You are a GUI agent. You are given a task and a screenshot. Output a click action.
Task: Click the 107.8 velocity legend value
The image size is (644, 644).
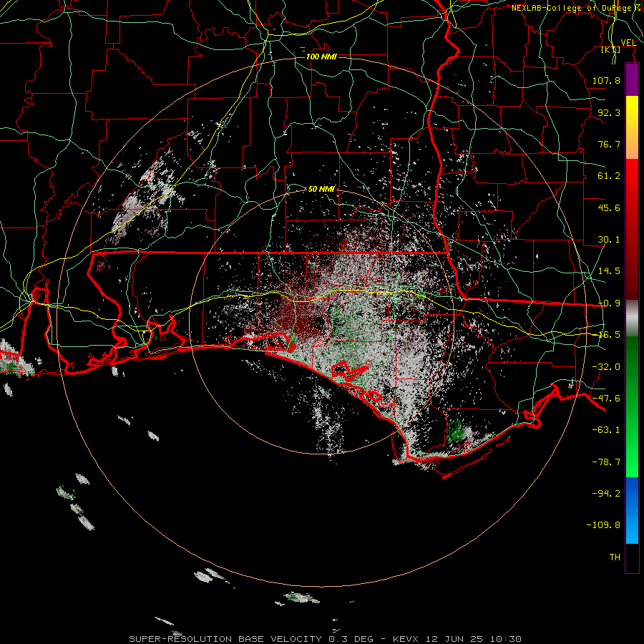click(606, 80)
